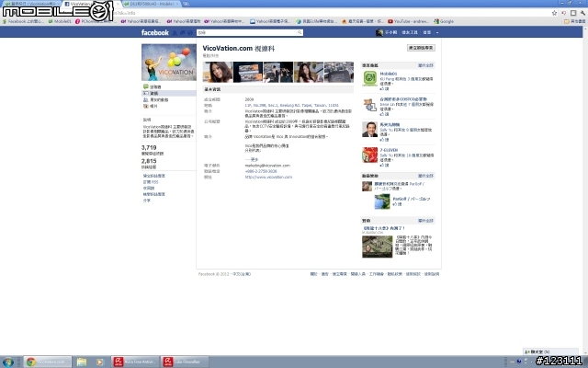This screenshot has width=588, height=368.
Task: Click the magnifier icon in Facebook search box
Action: click(x=300, y=33)
